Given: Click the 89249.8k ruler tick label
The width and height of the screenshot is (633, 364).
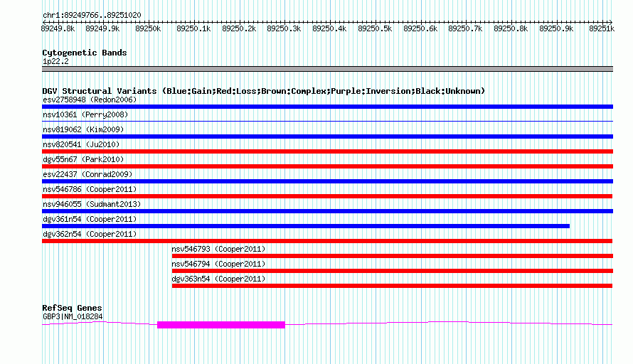Looking at the screenshot, I should point(58,28).
